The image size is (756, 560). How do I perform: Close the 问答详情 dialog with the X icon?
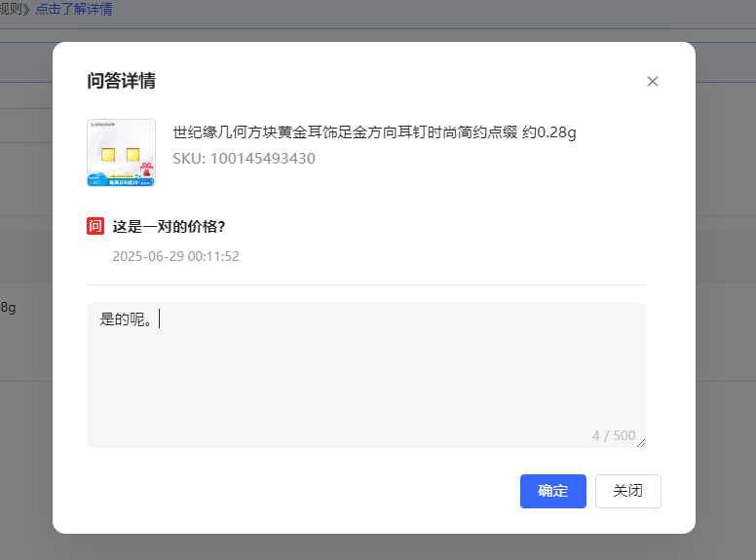coord(653,82)
